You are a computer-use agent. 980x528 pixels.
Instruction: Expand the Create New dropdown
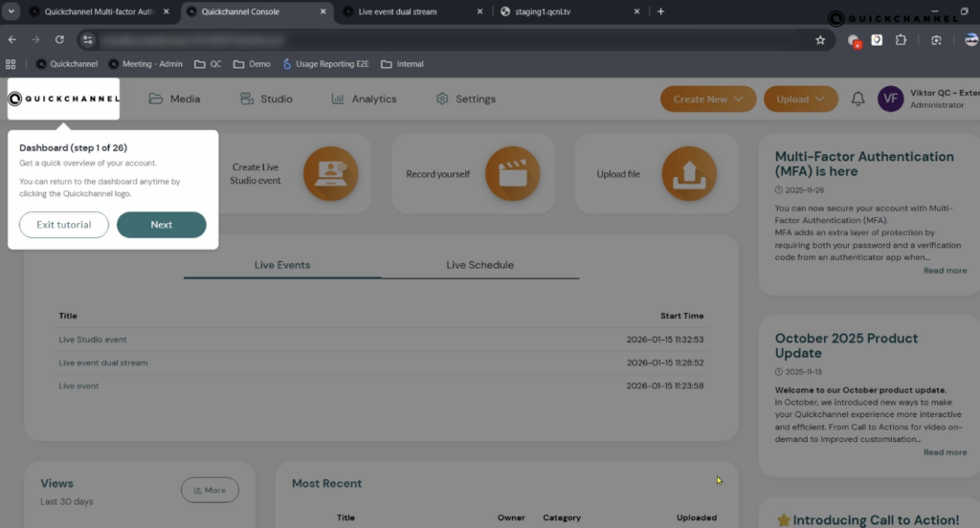(707, 99)
